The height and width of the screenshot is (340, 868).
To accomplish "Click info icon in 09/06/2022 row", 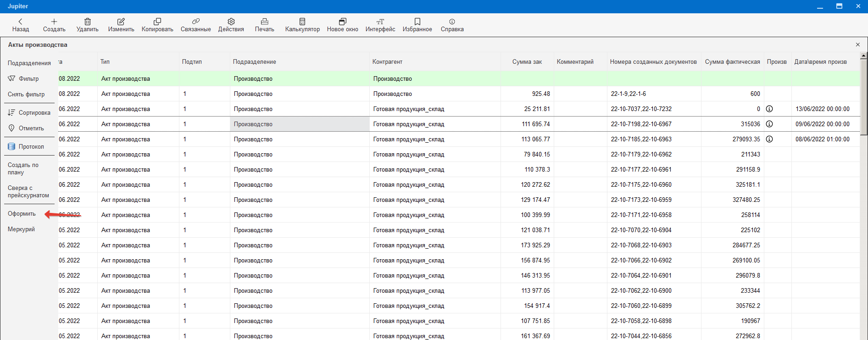I will click(769, 124).
